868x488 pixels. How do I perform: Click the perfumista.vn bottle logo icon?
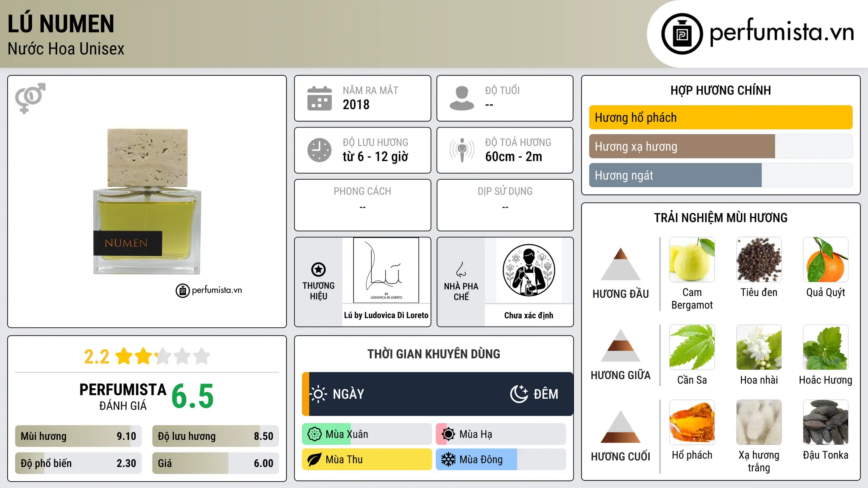[x=682, y=34]
